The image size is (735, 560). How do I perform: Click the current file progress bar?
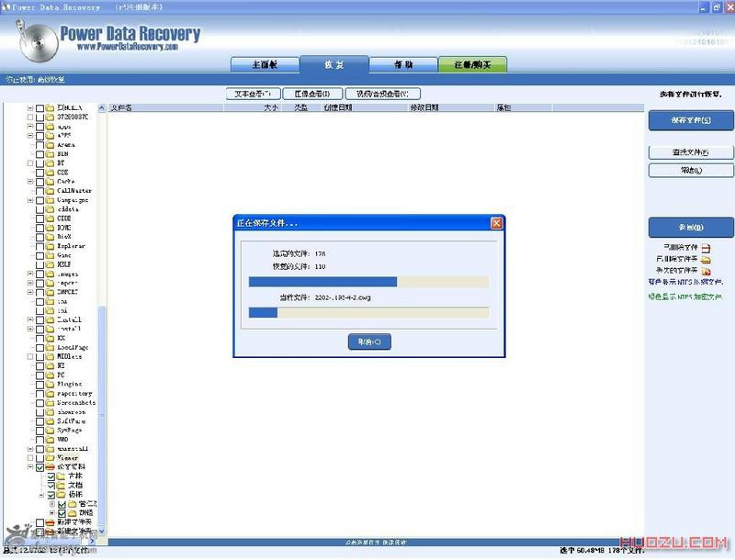coord(369,313)
